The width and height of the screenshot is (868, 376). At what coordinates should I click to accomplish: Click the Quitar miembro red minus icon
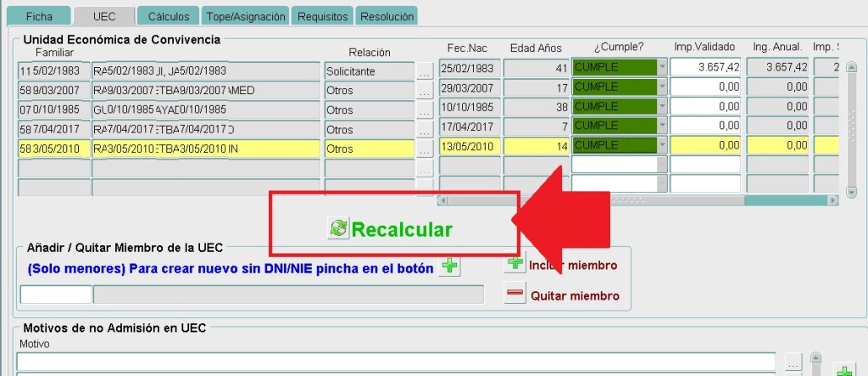515,295
